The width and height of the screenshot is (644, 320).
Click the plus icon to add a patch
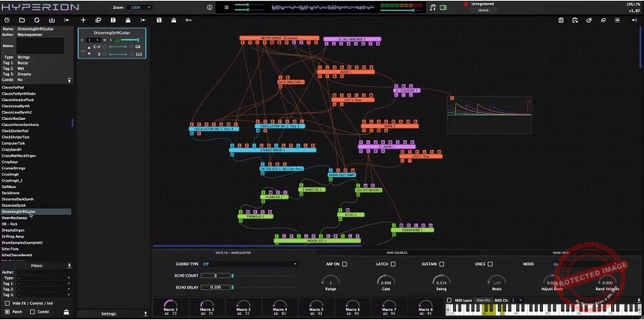[83, 20]
